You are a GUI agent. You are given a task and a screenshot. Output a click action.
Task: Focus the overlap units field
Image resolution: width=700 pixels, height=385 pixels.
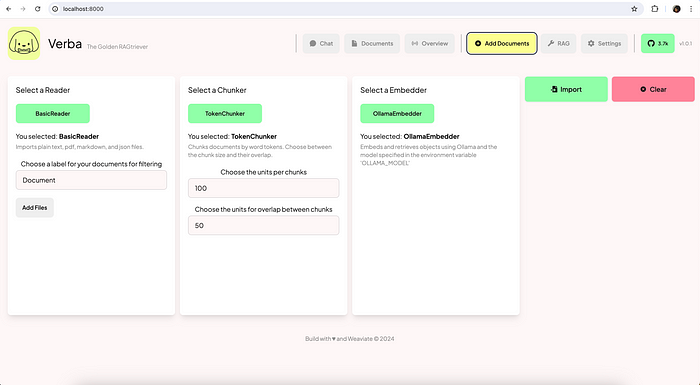tap(263, 226)
